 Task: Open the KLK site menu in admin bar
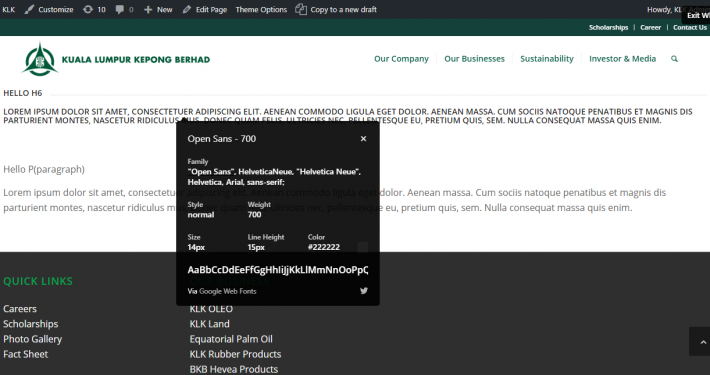pyautogui.click(x=9, y=10)
